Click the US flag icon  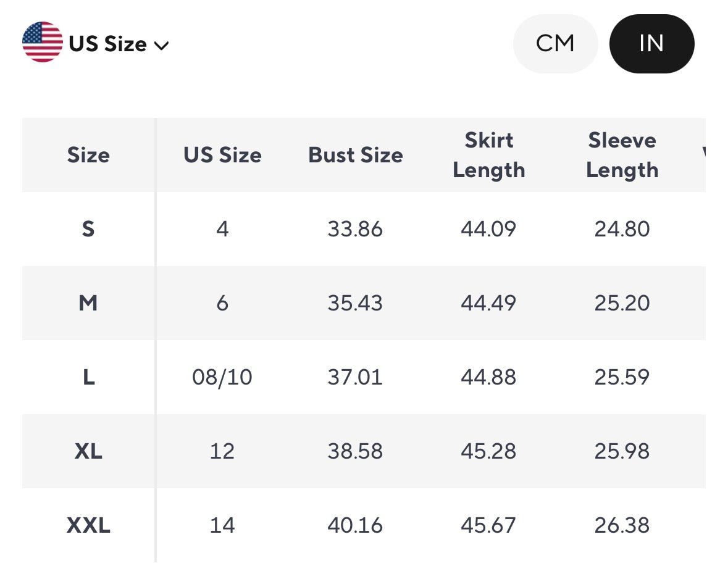[x=42, y=42]
